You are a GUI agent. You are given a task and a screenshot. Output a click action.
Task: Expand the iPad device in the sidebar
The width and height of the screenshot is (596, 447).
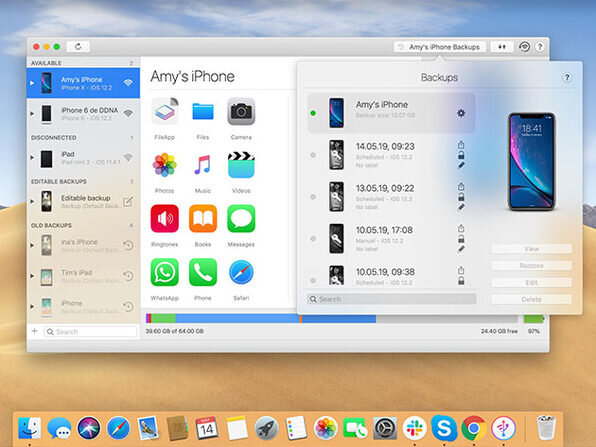point(32,157)
